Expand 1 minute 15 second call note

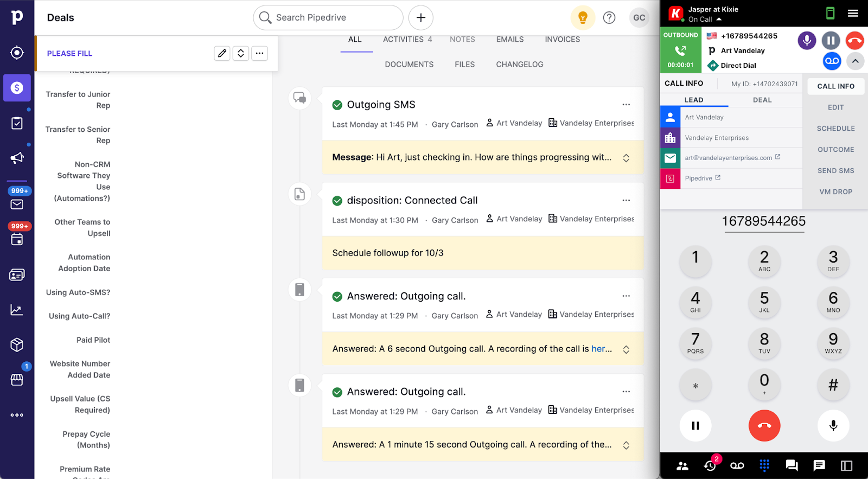(x=626, y=445)
